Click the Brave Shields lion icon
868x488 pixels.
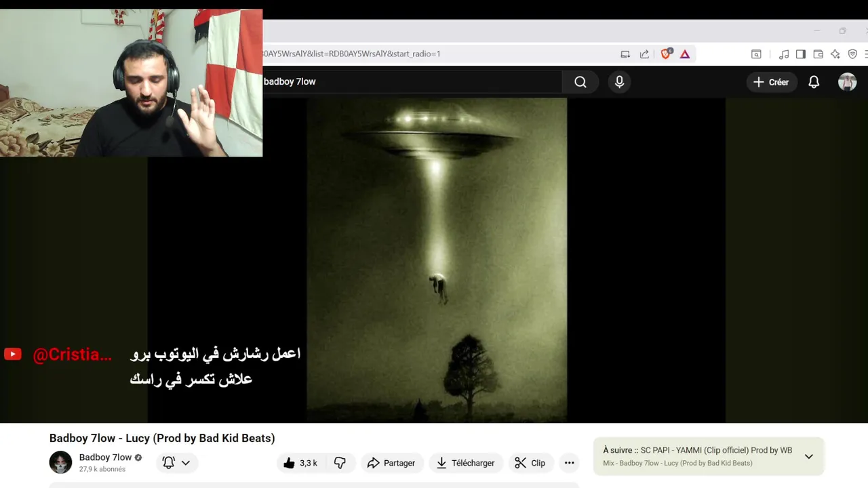(x=666, y=54)
